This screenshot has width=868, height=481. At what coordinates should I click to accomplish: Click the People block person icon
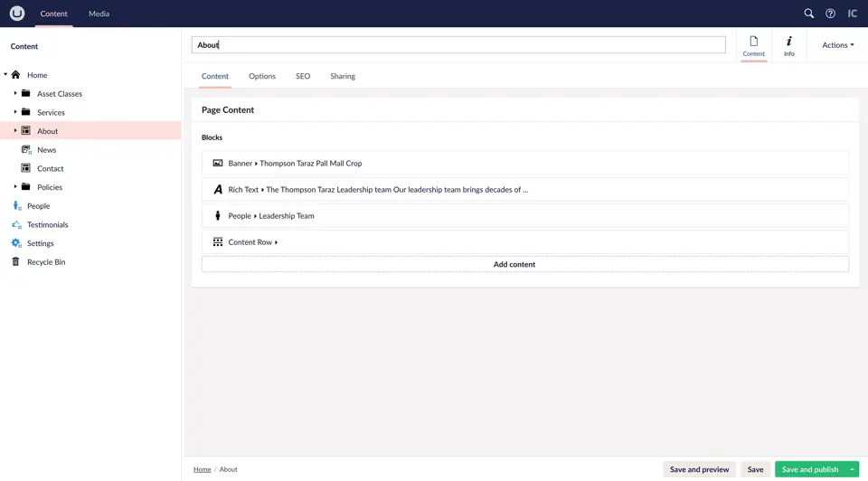coord(218,216)
